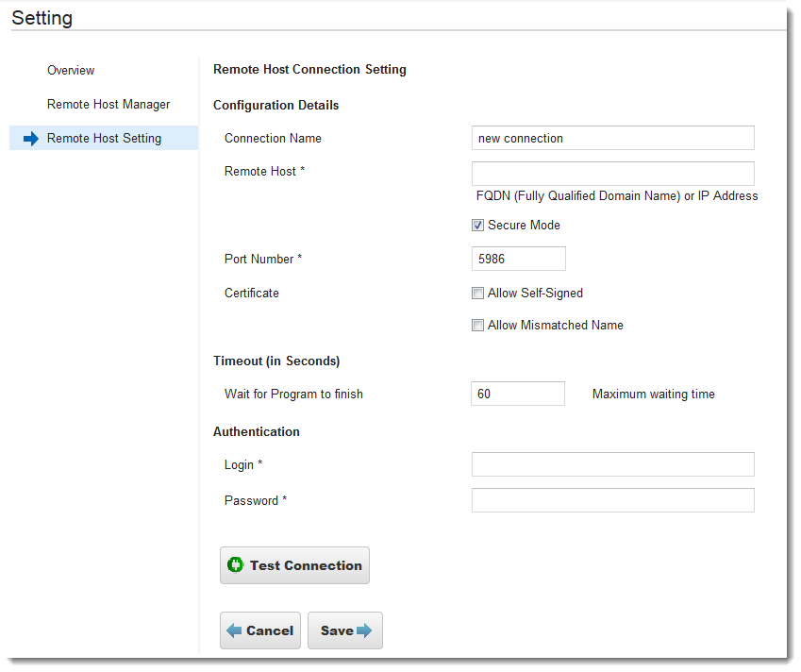Click the Secure Mode label text
This screenshot has width=801, height=672.
tap(524, 225)
